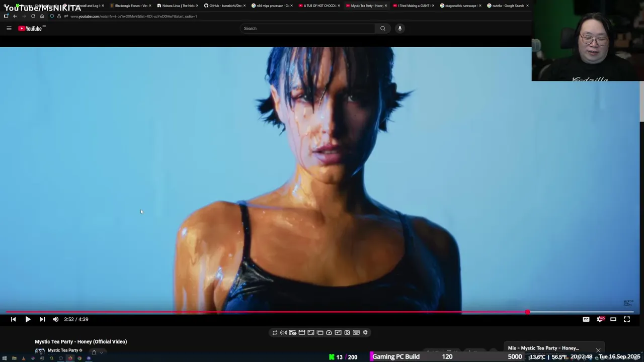Open File Explorer from taskbar

tap(14, 358)
